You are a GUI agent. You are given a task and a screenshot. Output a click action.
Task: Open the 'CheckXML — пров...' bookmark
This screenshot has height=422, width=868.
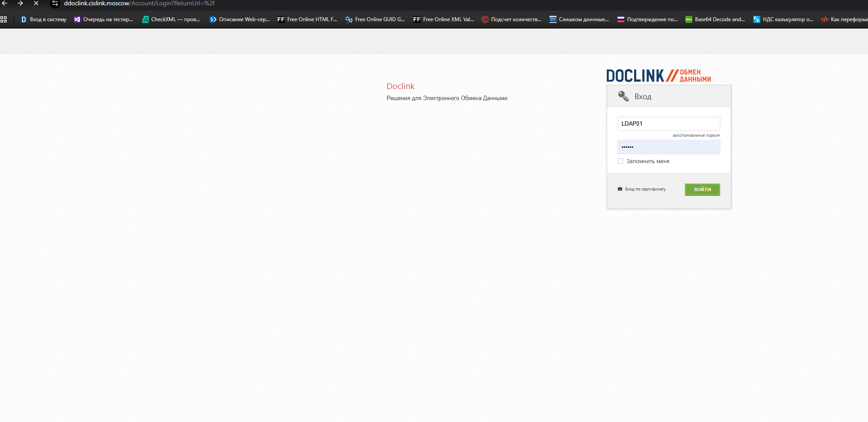[x=171, y=19]
